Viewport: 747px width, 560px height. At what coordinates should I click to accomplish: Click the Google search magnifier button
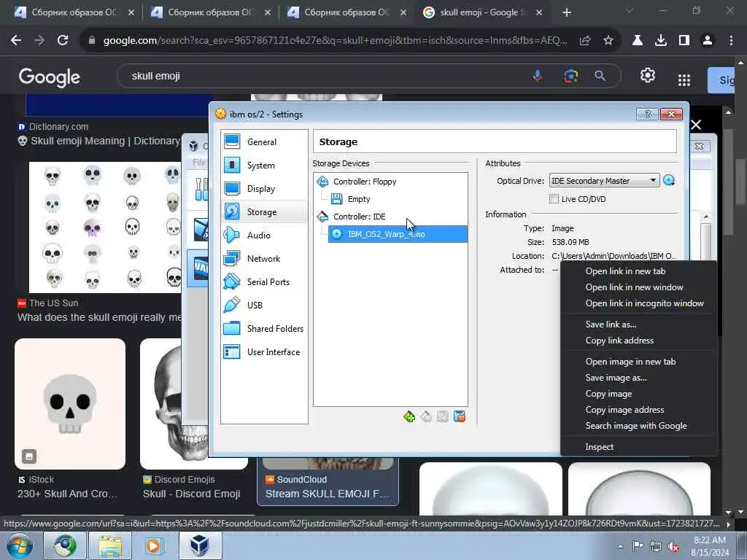pyautogui.click(x=600, y=76)
